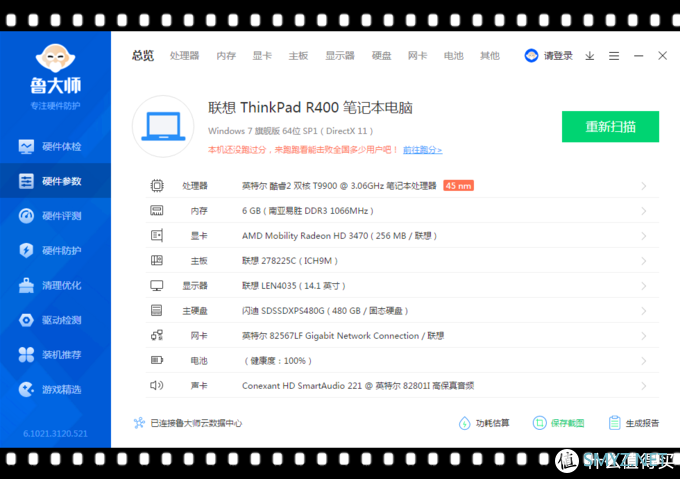Select the Conexant HD SmartAudio 221 text
The width and height of the screenshot is (680, 479).
tap(358, 385)
